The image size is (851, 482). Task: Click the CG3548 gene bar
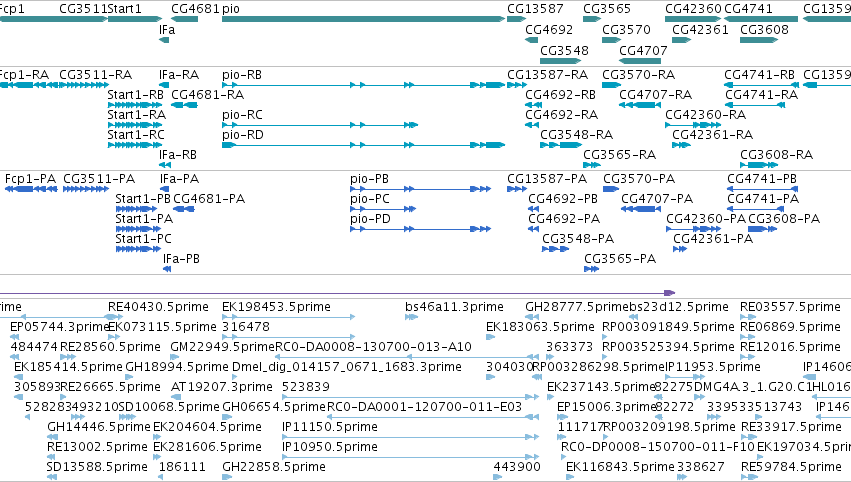click(561, 61)
